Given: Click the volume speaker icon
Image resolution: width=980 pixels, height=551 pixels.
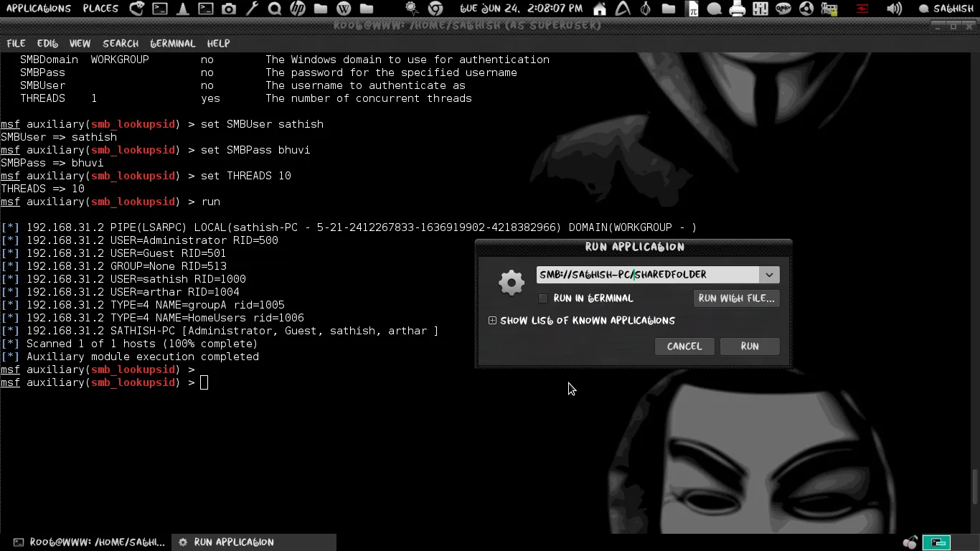Looking at the screenshot, I should pyautogui.click(x=894, y=9).
